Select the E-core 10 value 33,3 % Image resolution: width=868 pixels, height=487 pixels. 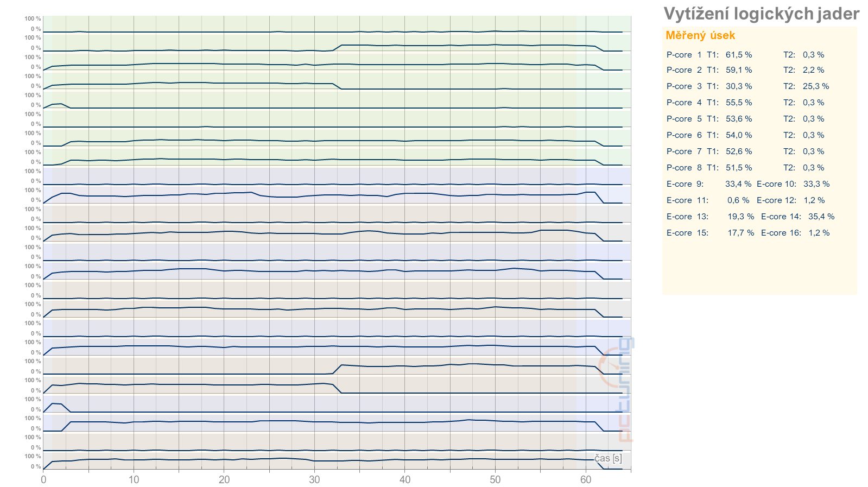816,184
